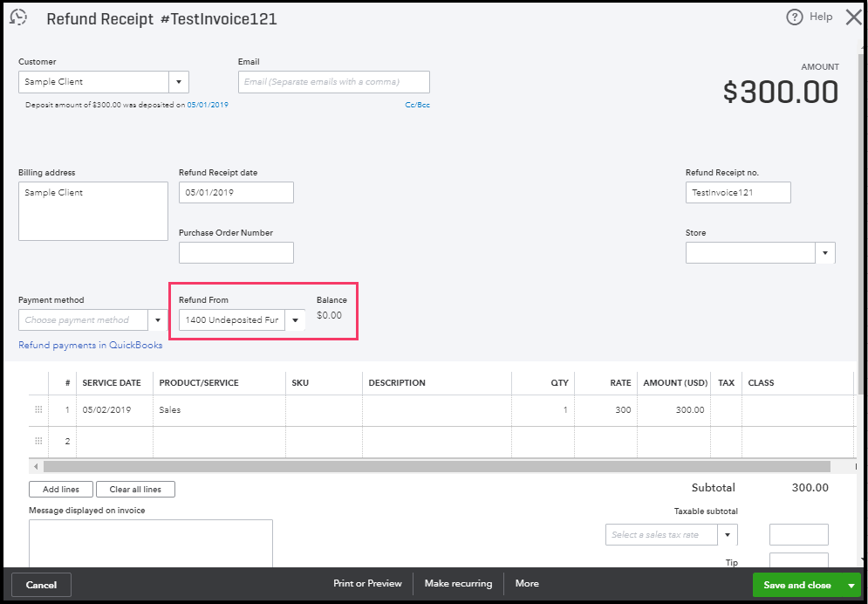Click the line 1 quantity cell

coord(543,410)
